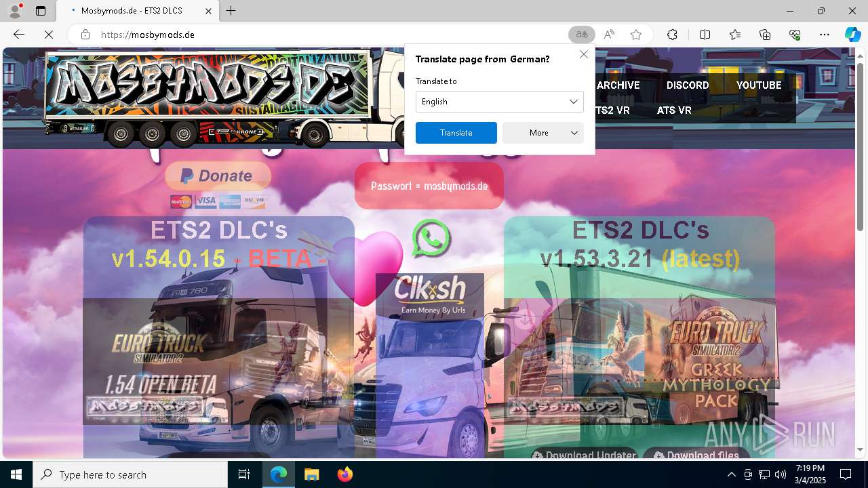Click ETS2 DLC's v1.53.3.21 latest heading
Viewport: 868px width, 488px height.
640,244
